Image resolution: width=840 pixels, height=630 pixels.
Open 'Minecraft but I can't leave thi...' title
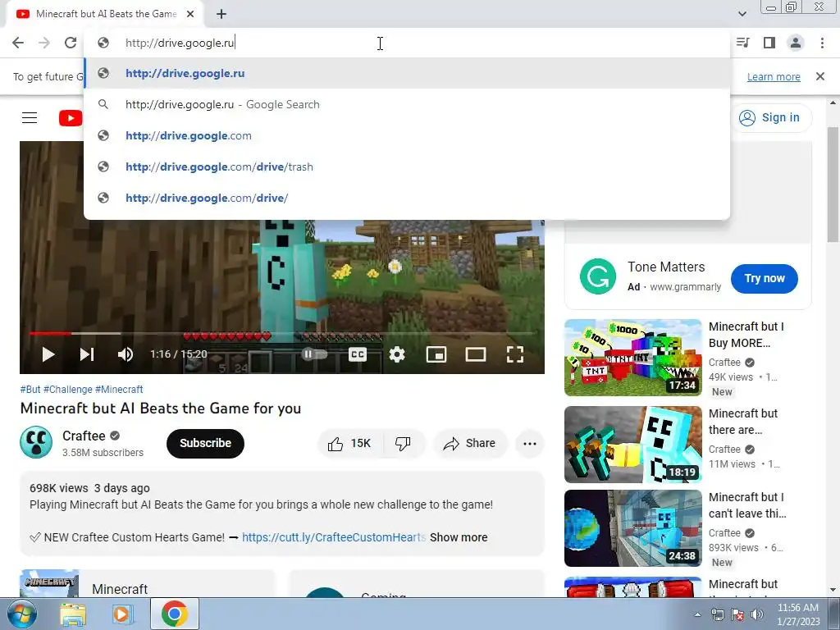747,505
